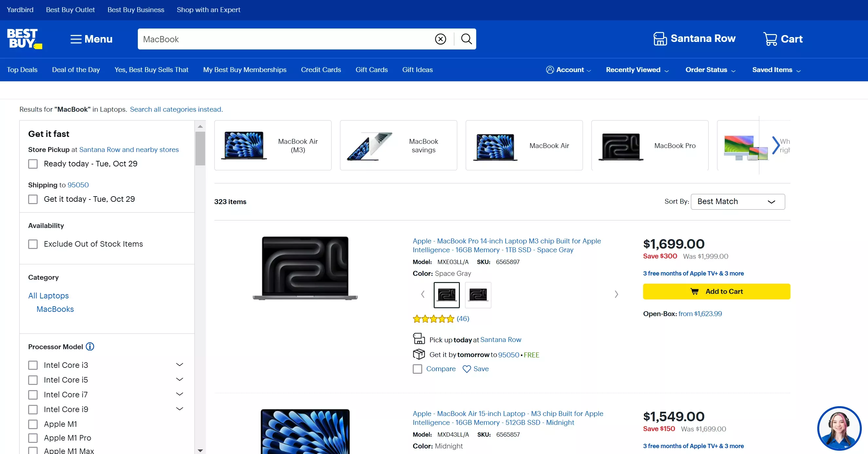Select the second MacBook Pro color swatch
Image resolution: width=868 pixels, height=454 pixels.
(478, 295)
